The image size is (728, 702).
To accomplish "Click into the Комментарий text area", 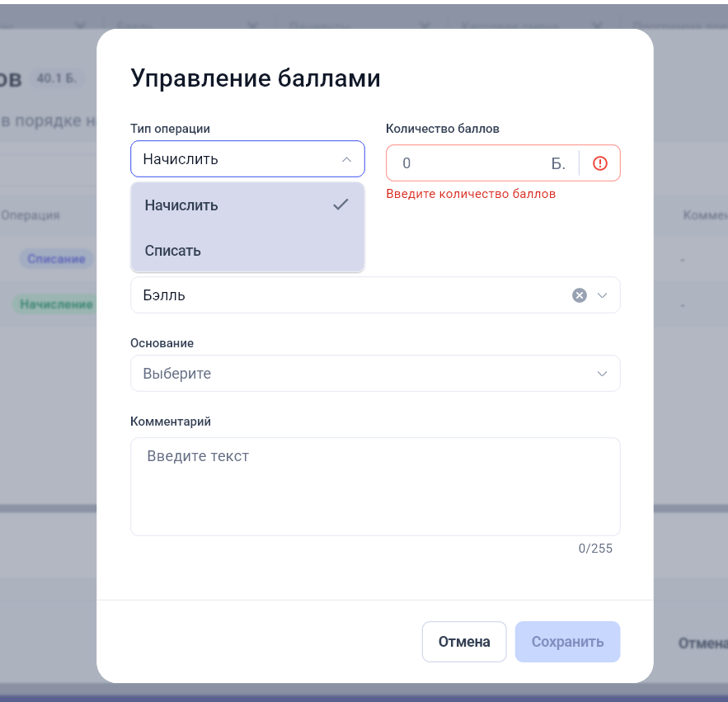I will (x=375, y=487).
